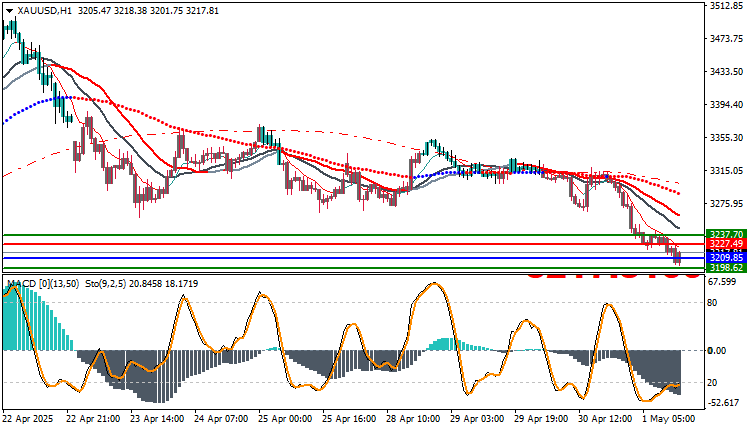Click the 30 Apr 12:00 time label
Viewport: 750px width, 430px height.
(x=605, y=419)
